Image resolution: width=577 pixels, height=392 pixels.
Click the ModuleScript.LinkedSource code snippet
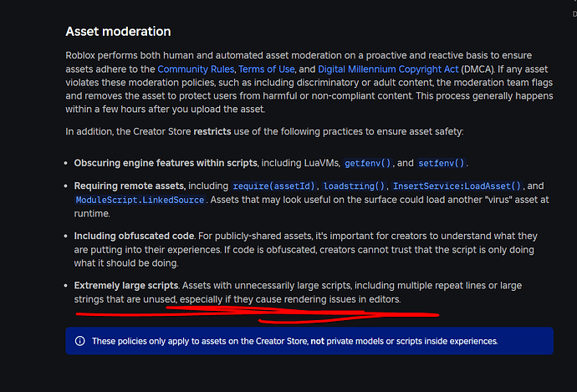(140, 200)
